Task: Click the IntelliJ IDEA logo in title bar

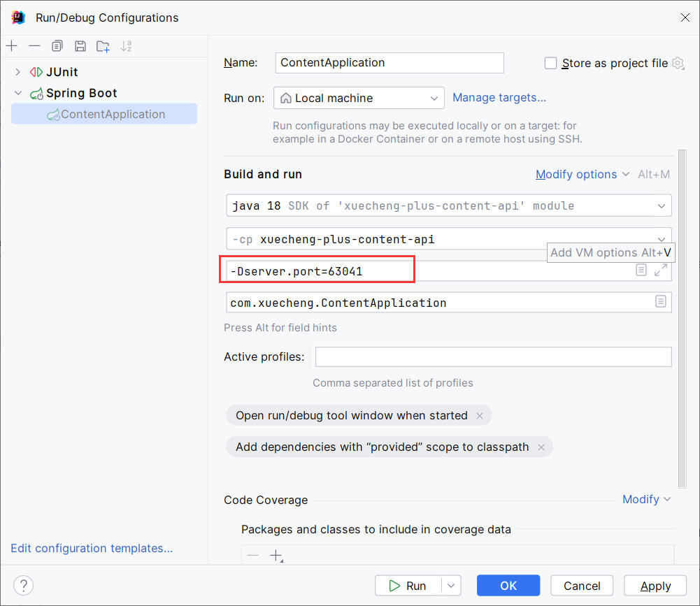Action: (18, 17)
